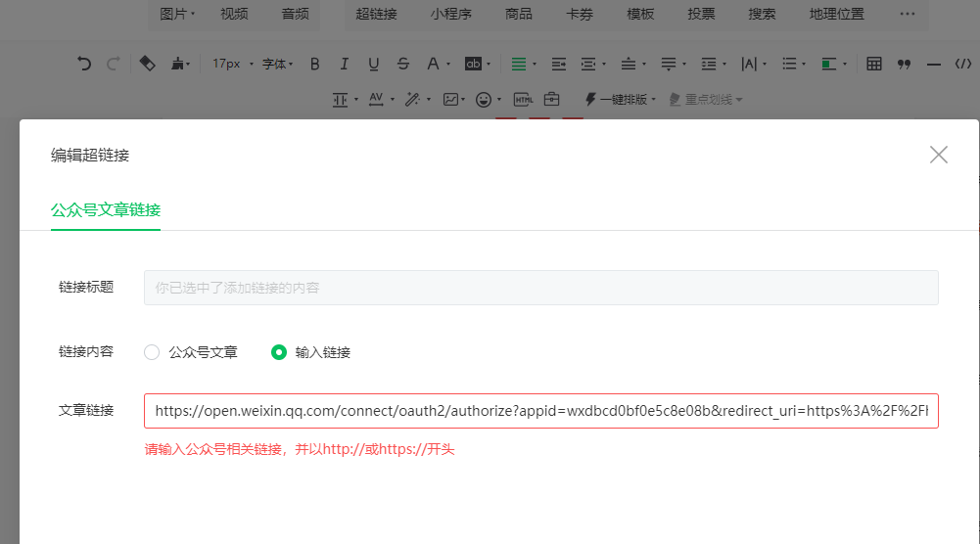The image size is (980, 544).
Task: Open the 地理位置 insert option
Action: coord(837,14)
